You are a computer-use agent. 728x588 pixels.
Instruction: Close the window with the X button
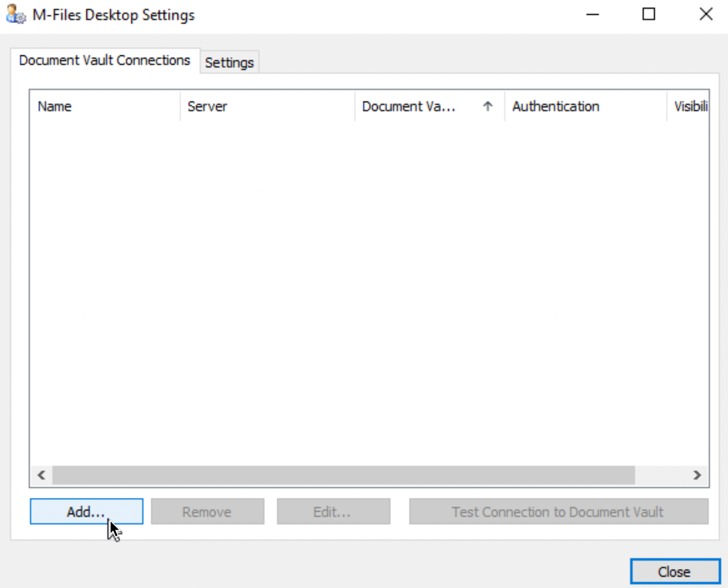[706, 15]
